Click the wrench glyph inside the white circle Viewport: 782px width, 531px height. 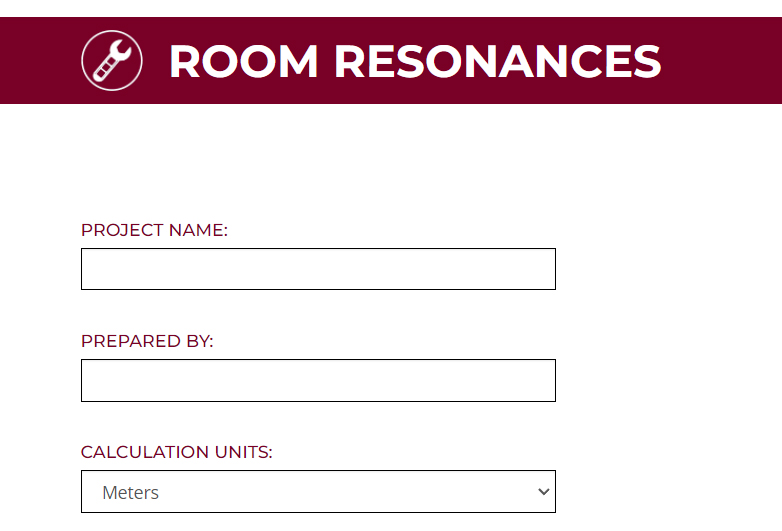(110, 62)
